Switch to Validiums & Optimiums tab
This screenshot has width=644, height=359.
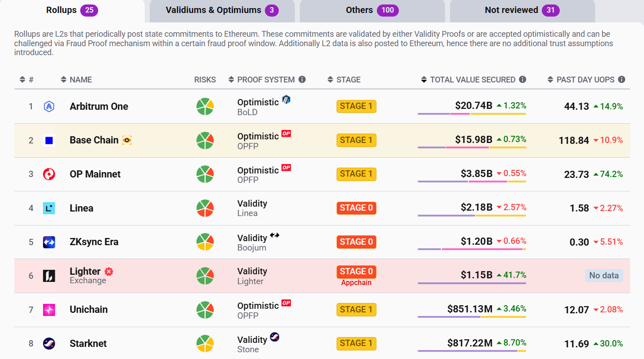pos(222,10)
